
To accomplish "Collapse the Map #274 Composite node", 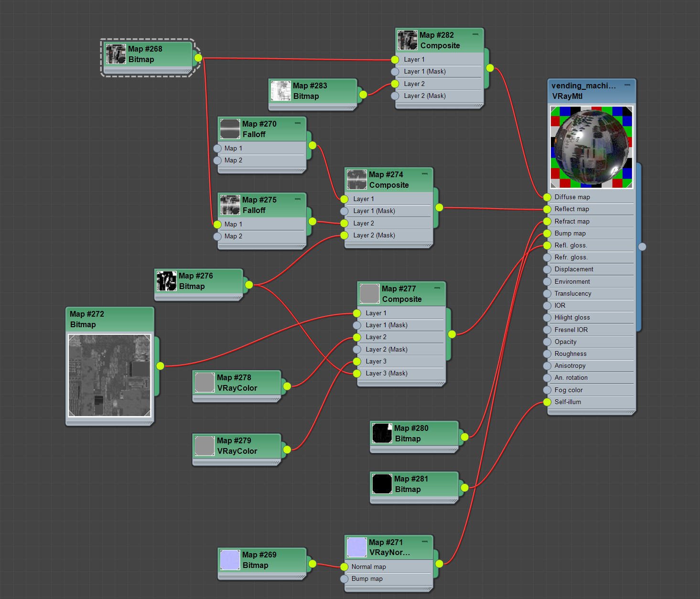I will click(x=424, y=174).
